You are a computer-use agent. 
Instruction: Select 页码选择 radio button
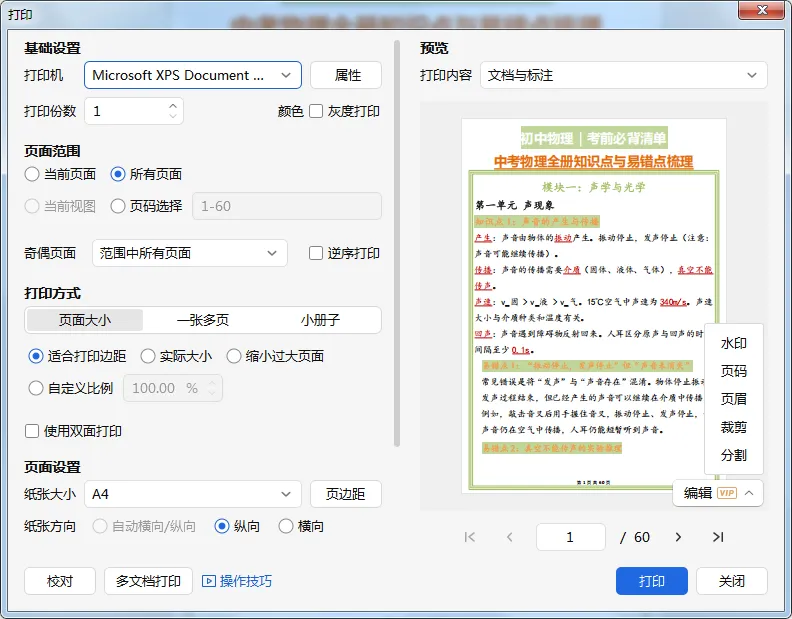point(118,206)
